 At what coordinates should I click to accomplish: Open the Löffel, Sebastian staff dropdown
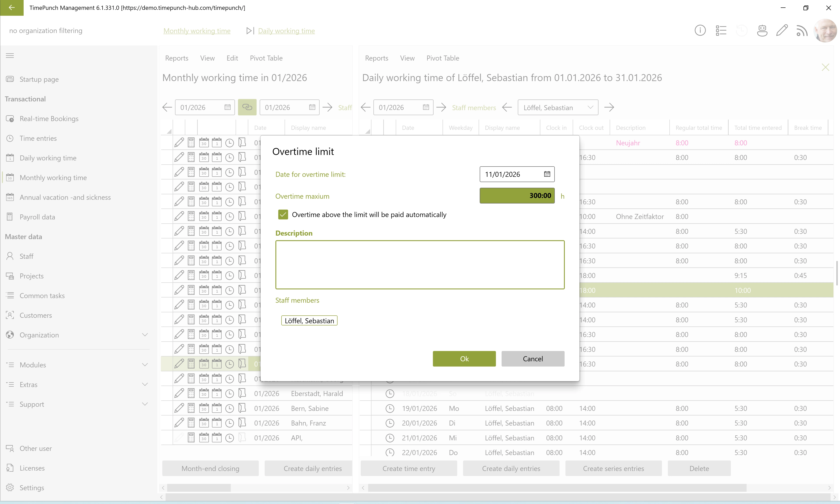click(x=558, y=107)
